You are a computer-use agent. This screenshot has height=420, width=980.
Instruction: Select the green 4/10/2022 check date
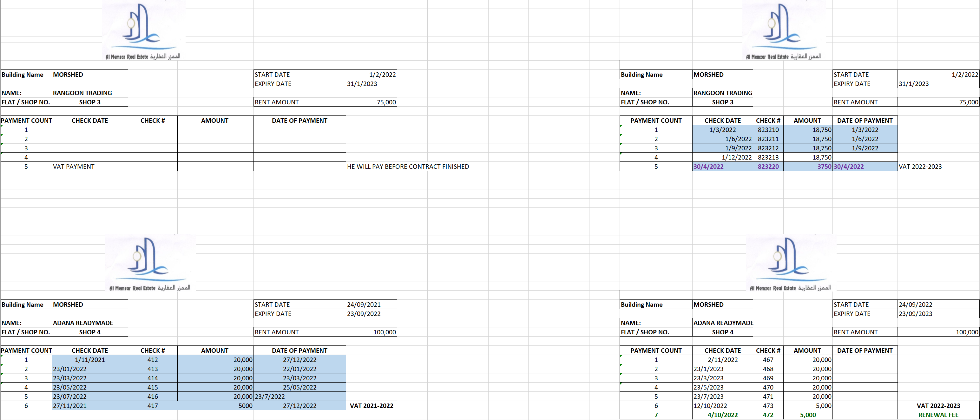[x=722, y=415]
